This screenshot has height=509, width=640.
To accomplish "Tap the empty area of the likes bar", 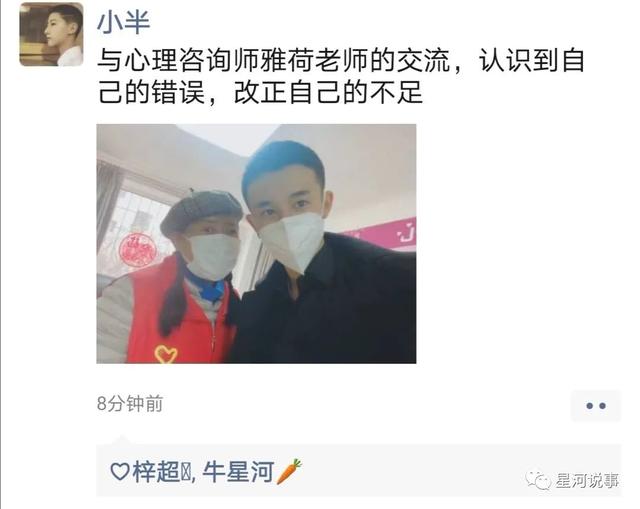I will 408,469.
